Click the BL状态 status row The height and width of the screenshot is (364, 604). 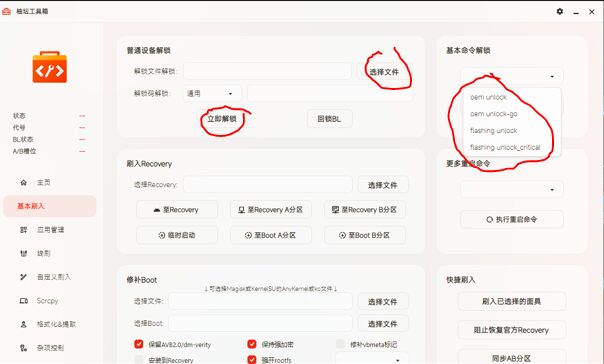click(49, 139)
